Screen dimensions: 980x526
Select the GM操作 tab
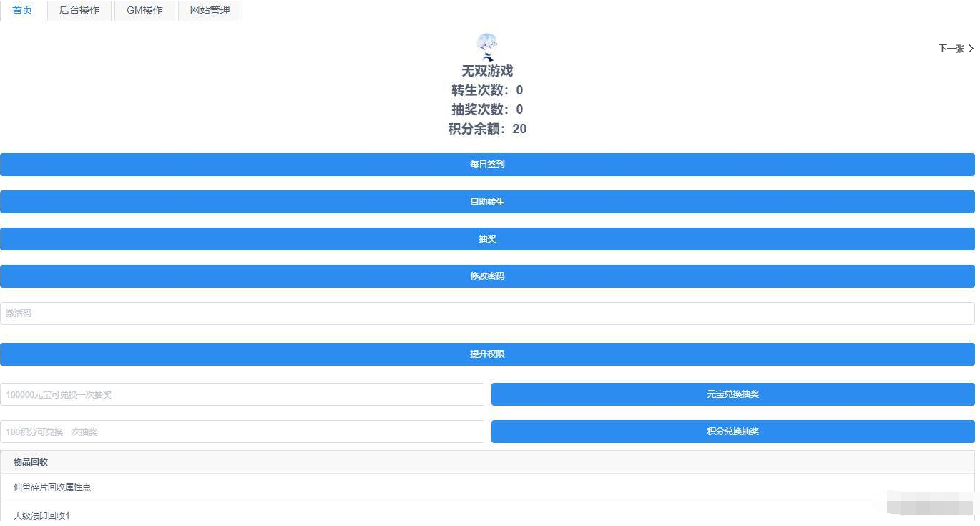[x=144, y=10]
